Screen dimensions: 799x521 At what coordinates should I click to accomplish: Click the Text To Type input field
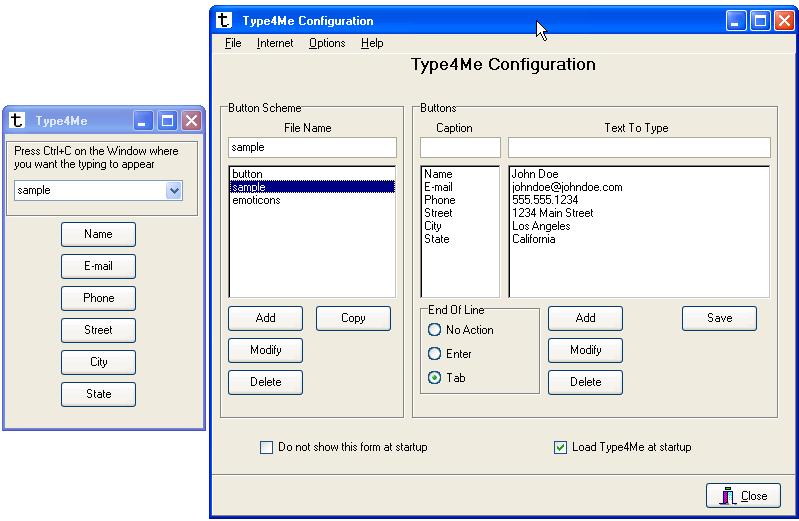(x=639, y=147)
